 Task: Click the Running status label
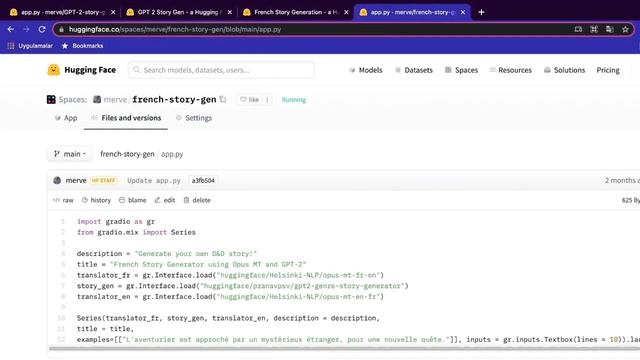pyautogui.click(x=294, y=100)
